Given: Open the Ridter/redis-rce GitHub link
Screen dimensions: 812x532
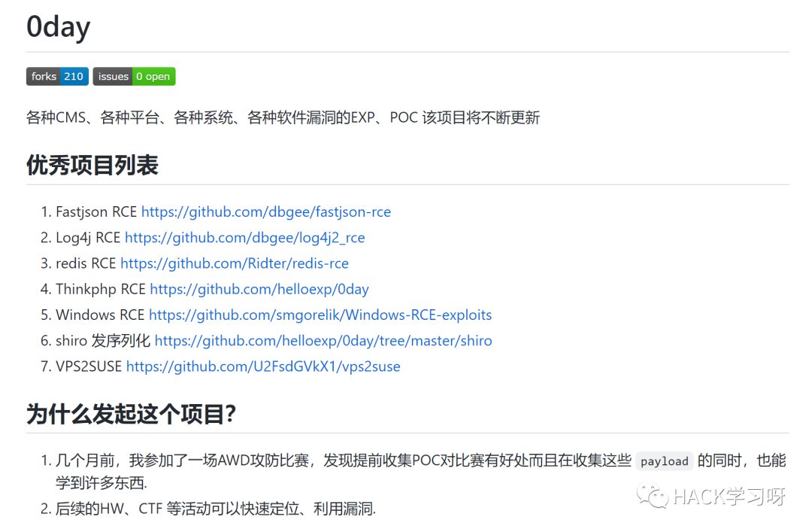Looking at the screenshot, I should (235, 263).
